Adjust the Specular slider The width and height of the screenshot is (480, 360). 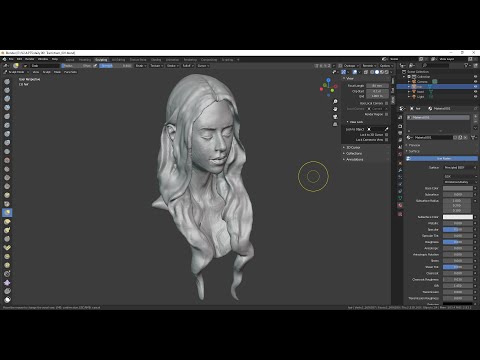[x=458, y=230]
